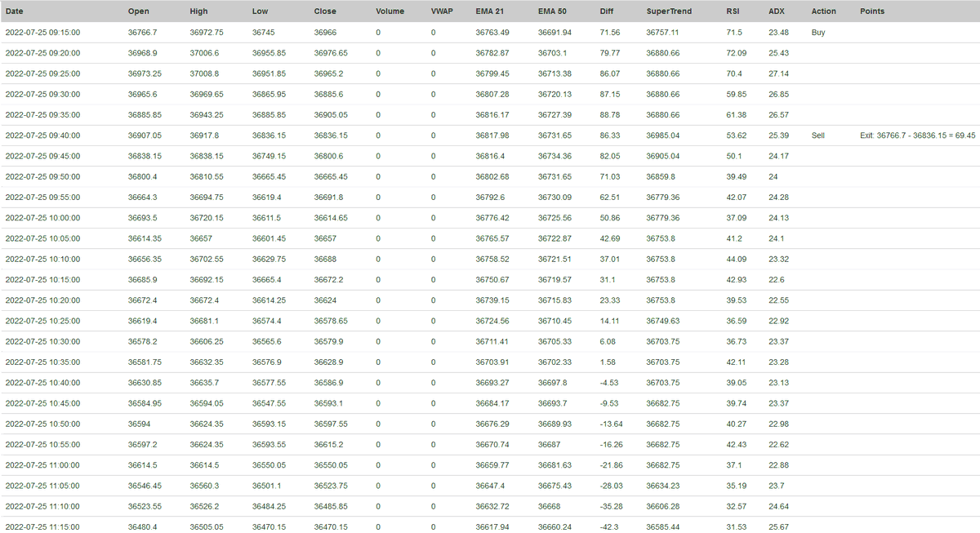Click SuperTrend value 36585.44
The width and height of the screenshot is (980, 533).
[663, 526]
